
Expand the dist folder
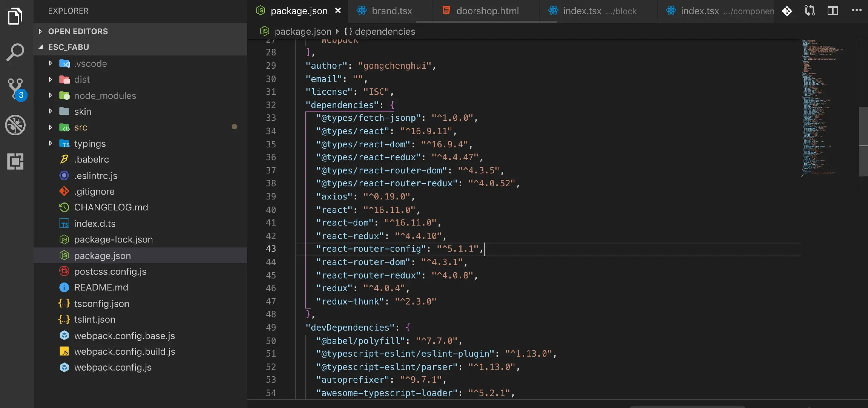[x=140, y=79]
